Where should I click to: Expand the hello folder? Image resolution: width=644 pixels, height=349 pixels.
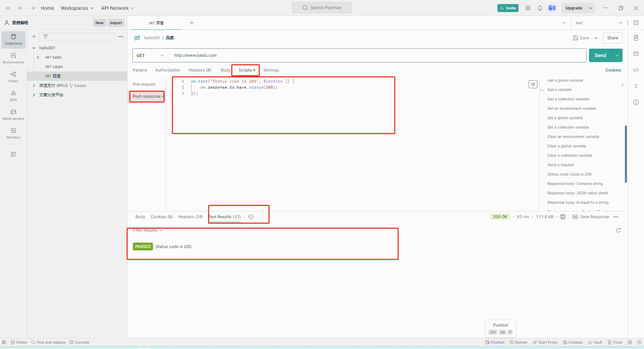pyautogui.click(x=38, y=57)
